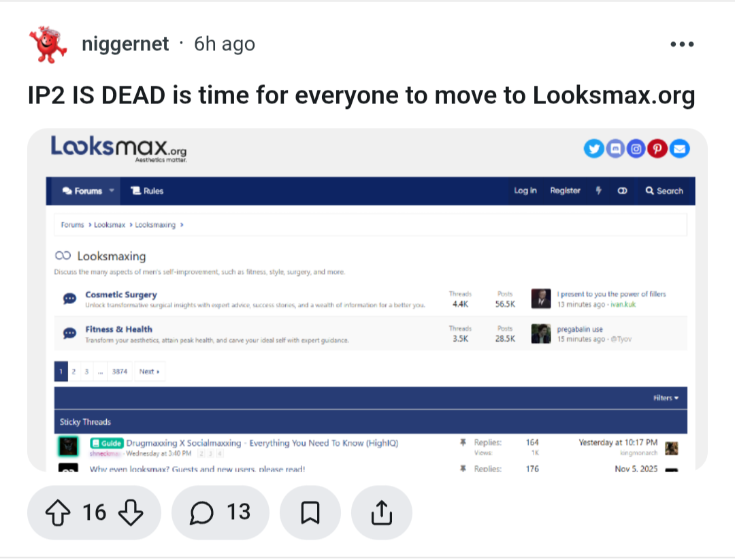Click the 'Looksmaxing' breadcrumb link
Image resolution: width=735 pixels, height=560 pixels.
click(155, 225)
